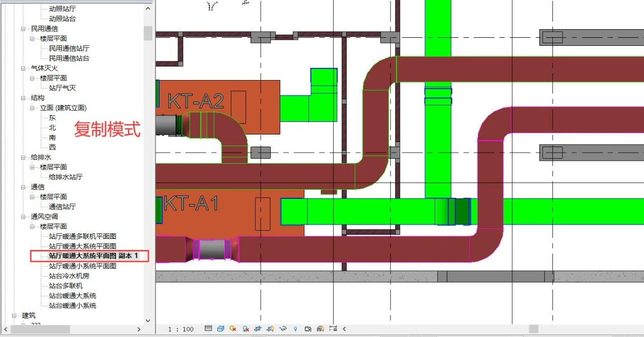The height and width of the screenshot is (337, 644).
Task: Collapse the 民用通信 tree node
Action: (23, 29)
